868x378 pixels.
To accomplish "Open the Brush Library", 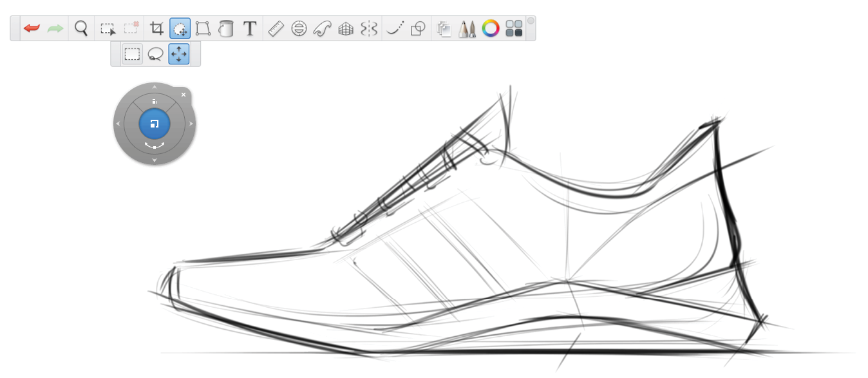I will [467, 28].
